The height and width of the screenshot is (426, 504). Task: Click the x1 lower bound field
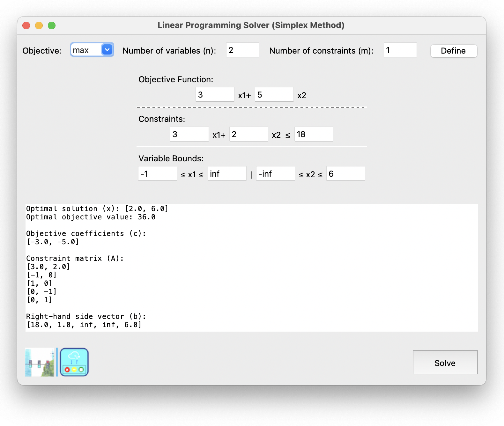coord(157,174)
